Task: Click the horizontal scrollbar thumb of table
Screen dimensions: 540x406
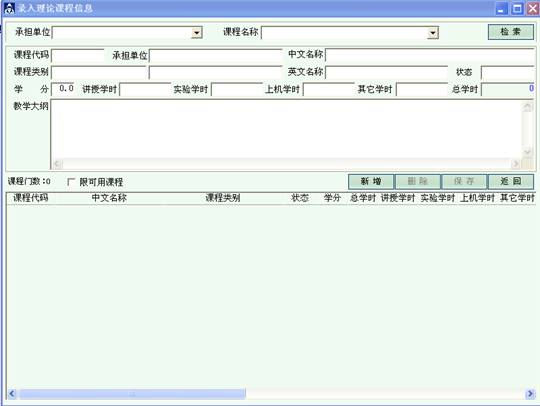Action: click(x=132, y=394)
